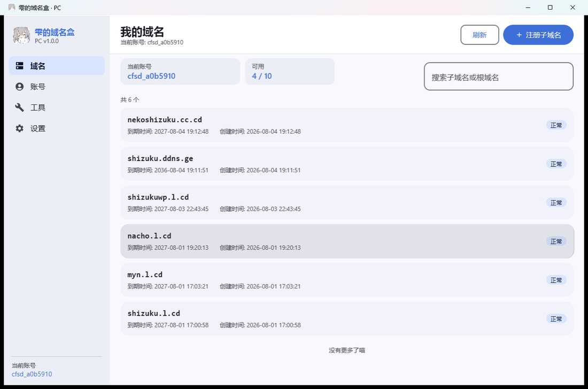Screen dimensions: 588x389
Task: Click cfsd_a0b5910 in the 当前账号 card
Action: [151, 76]
